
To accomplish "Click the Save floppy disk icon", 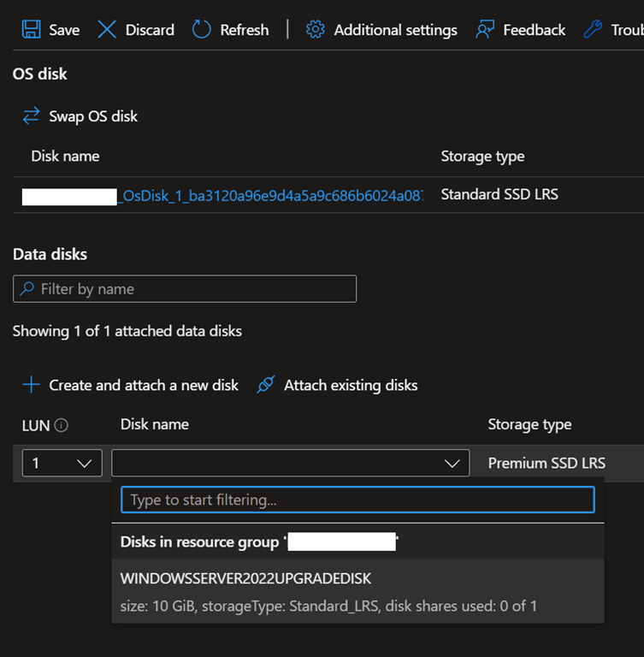I will (x=31, y=30).
